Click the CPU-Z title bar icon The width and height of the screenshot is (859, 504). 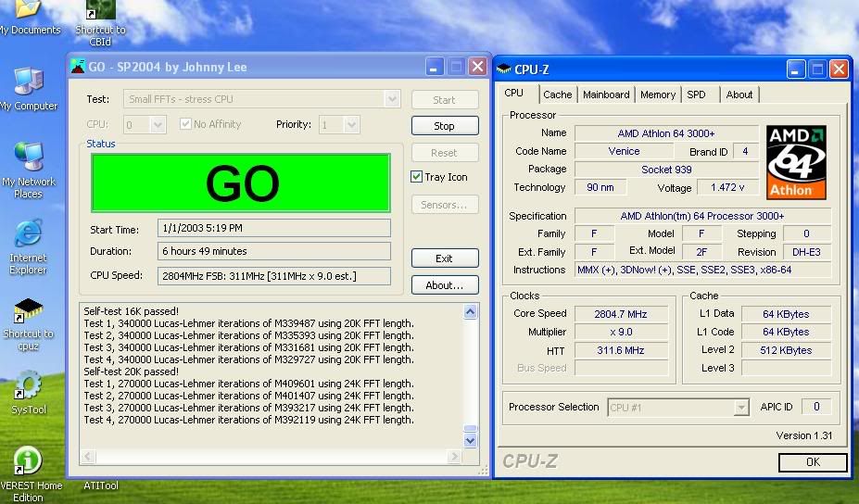tap(503, 69)
